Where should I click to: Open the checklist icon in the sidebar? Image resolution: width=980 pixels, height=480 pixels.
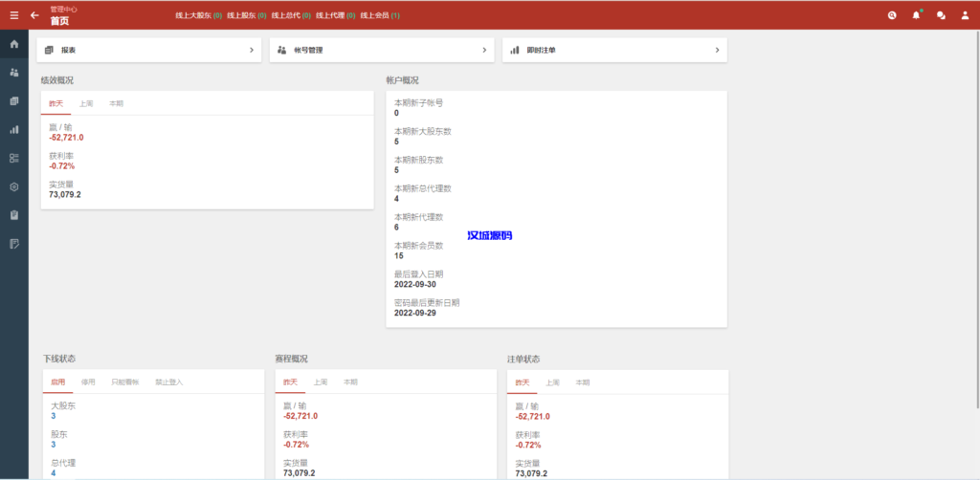point(14,158)
